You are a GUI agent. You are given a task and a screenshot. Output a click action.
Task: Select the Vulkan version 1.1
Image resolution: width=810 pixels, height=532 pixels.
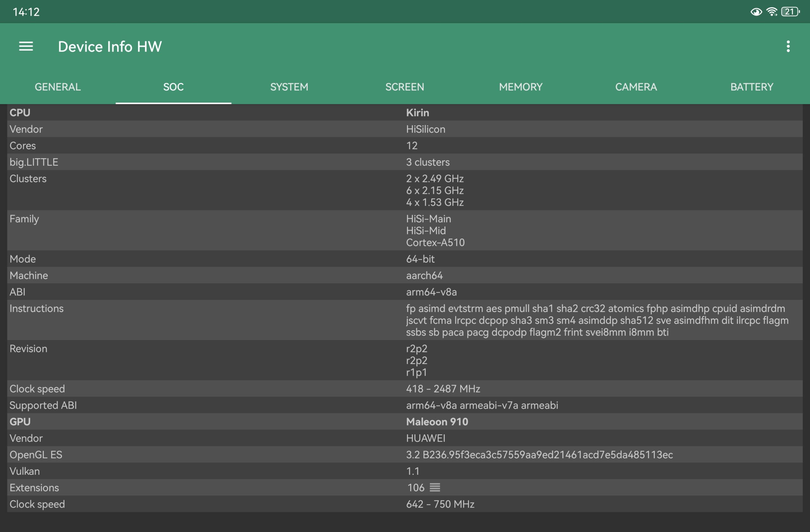[413, 472]
